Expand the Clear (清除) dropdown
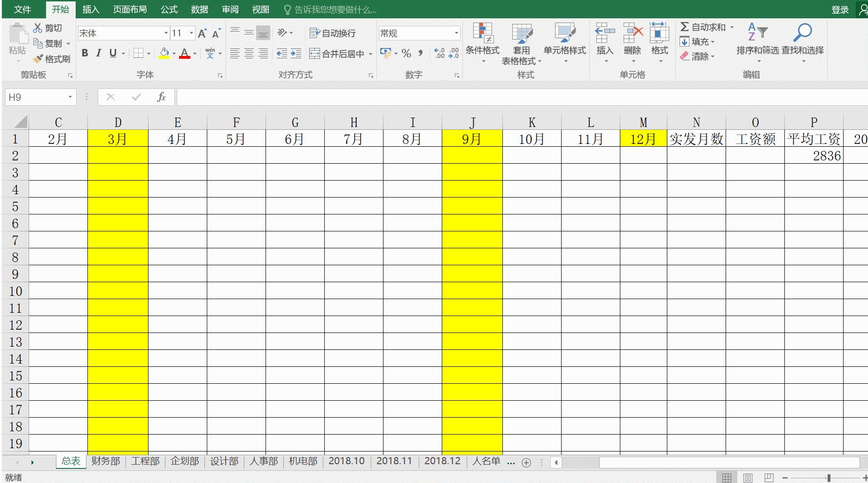Viewport: 868px width, 483px height. (713, 56)
